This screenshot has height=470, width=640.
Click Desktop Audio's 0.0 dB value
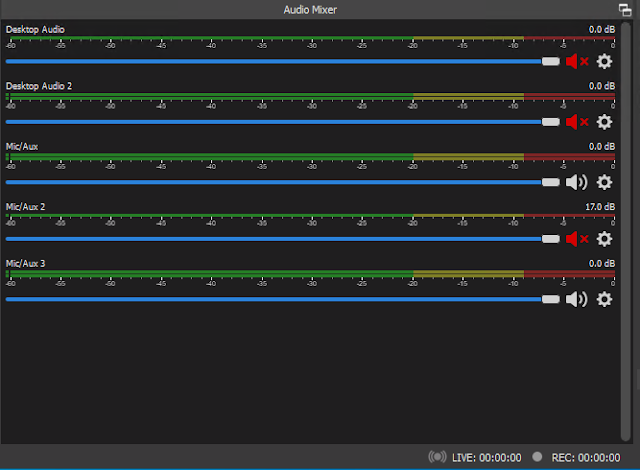(x=602, y=30)
